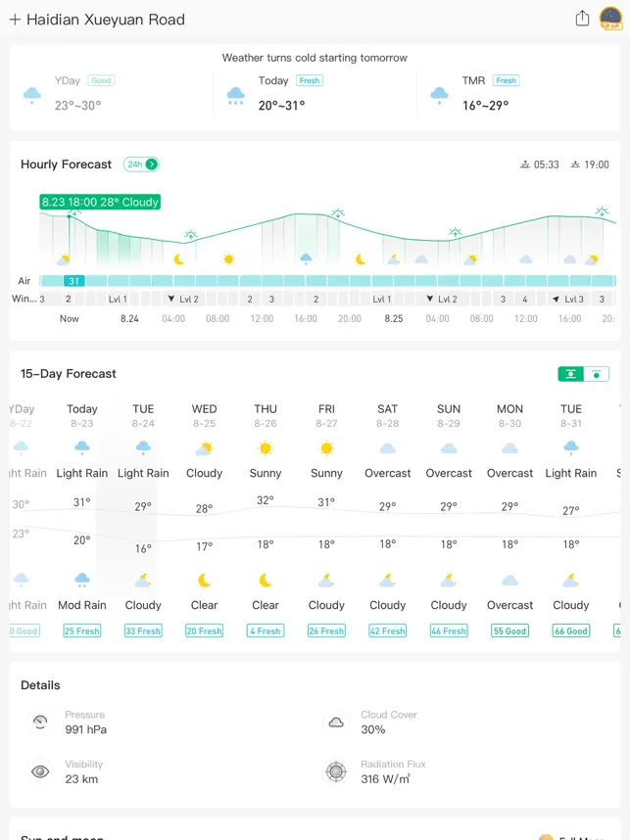Tap the Visibility eye icon
Viewport: 630px width, 840px height.
point(40,771)
